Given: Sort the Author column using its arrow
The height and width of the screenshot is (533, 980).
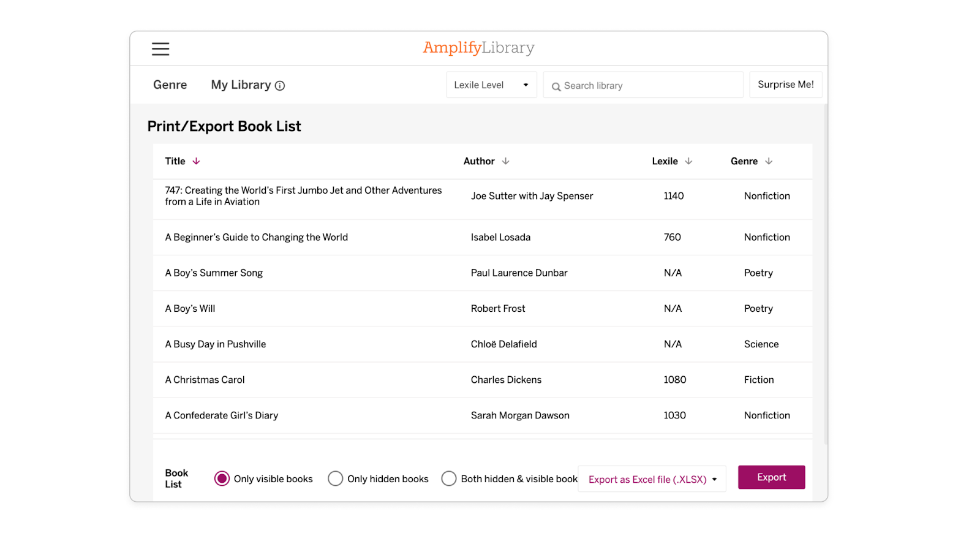Looking at the screenshot, I should 506,161.
